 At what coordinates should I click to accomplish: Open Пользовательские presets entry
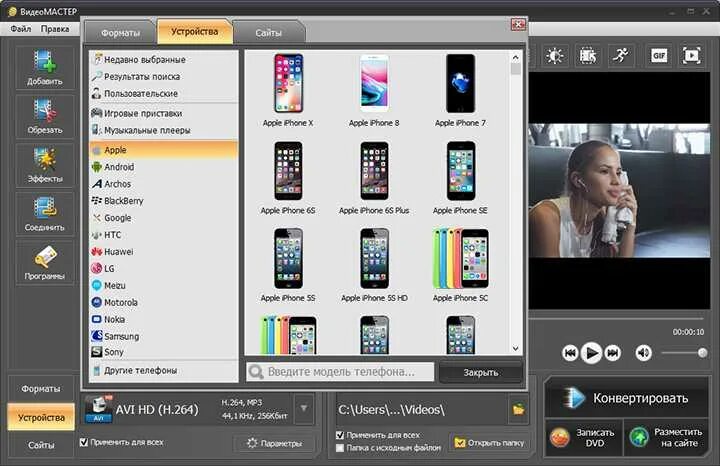[163, 94]
